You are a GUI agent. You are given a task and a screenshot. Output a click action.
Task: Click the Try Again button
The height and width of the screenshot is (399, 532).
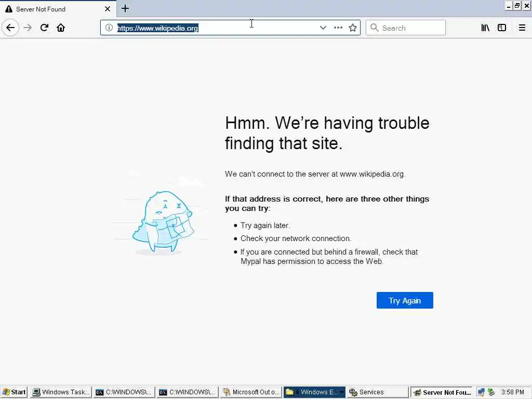pos(405,300)
